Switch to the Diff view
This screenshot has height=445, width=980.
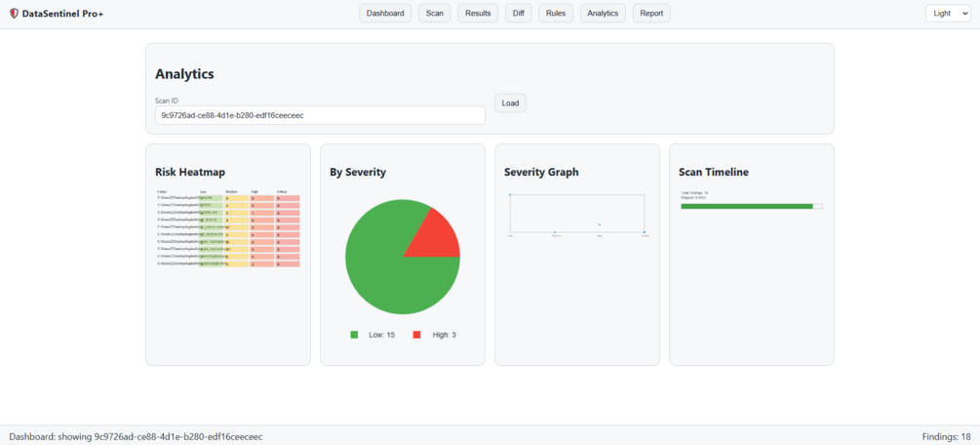point(518,13)
